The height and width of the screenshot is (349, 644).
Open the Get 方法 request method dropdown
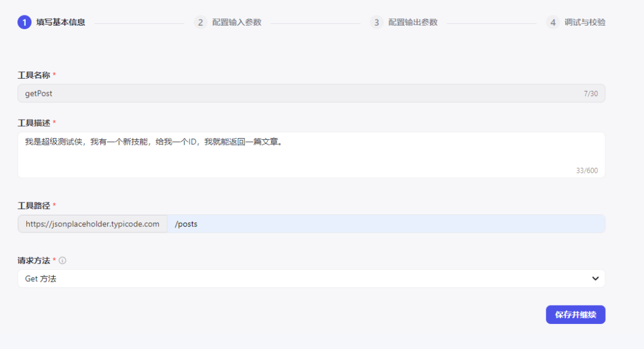coord(311,279)
